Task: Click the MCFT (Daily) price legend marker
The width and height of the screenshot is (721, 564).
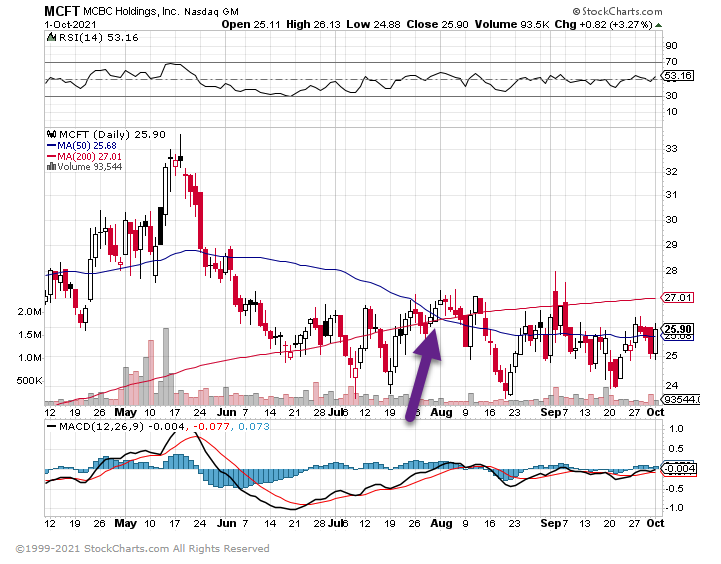Action: pos(51,134)
